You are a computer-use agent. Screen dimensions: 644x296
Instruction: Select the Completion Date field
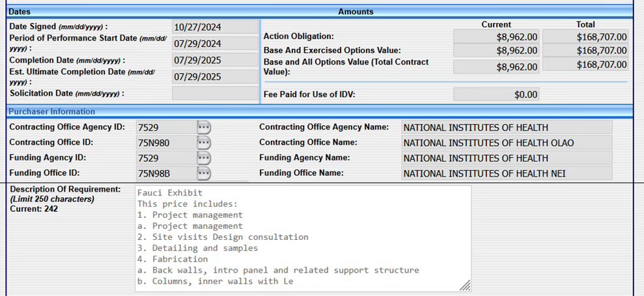[216, 60]
